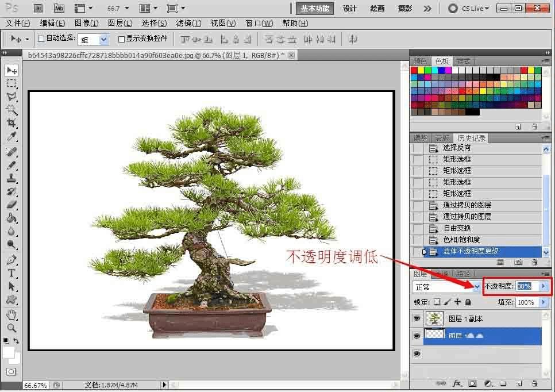
Task: Open the 窗口(W) menu
Action: click(259, 24)
